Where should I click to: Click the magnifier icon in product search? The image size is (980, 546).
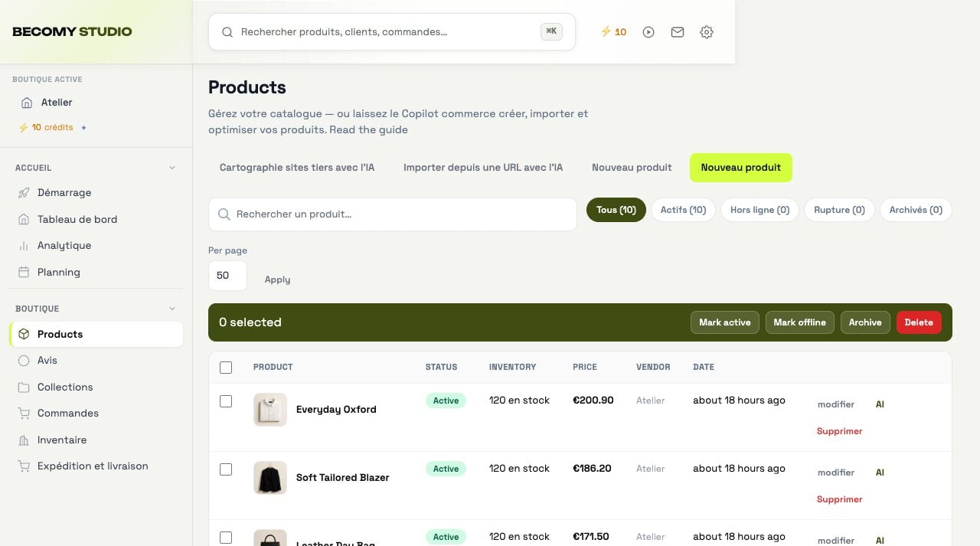(x=224, y=214)
